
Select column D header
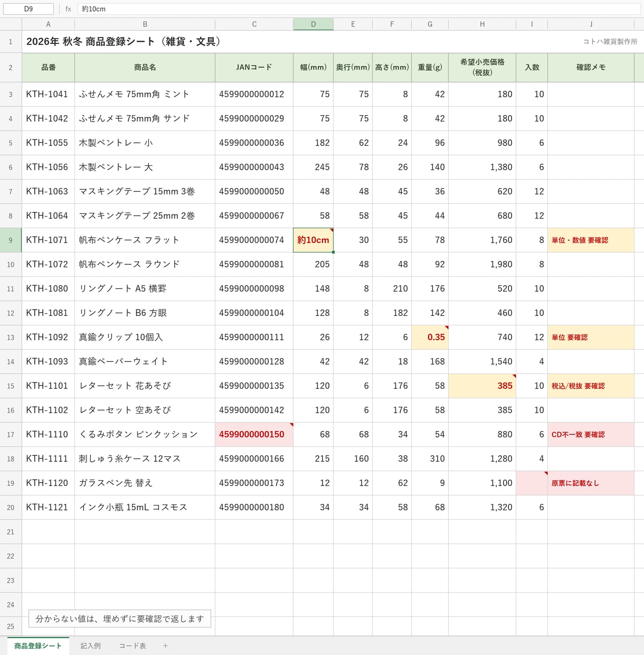[313, 24]
